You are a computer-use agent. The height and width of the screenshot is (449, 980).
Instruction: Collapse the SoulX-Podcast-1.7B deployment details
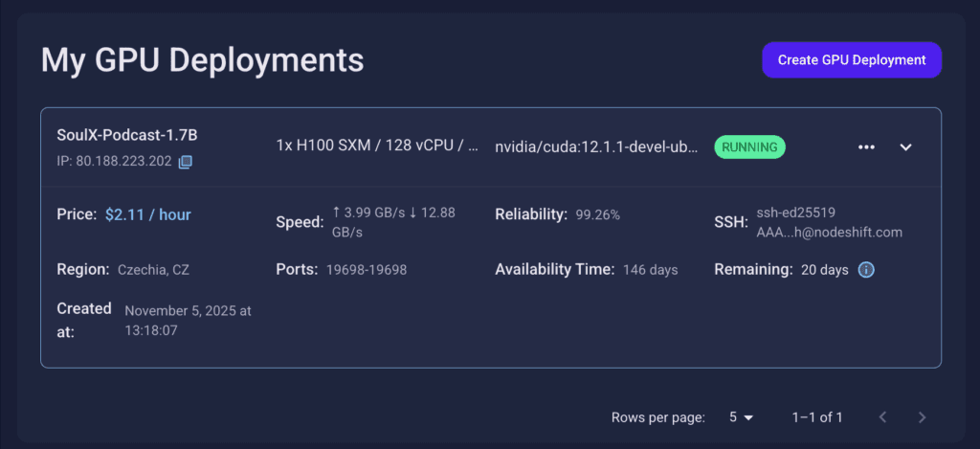[x=906, y=147]
